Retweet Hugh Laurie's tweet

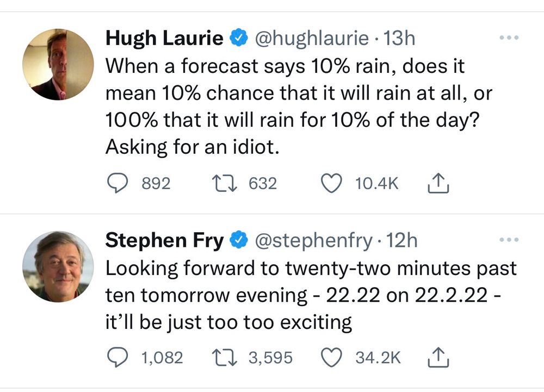click(225, 183)
